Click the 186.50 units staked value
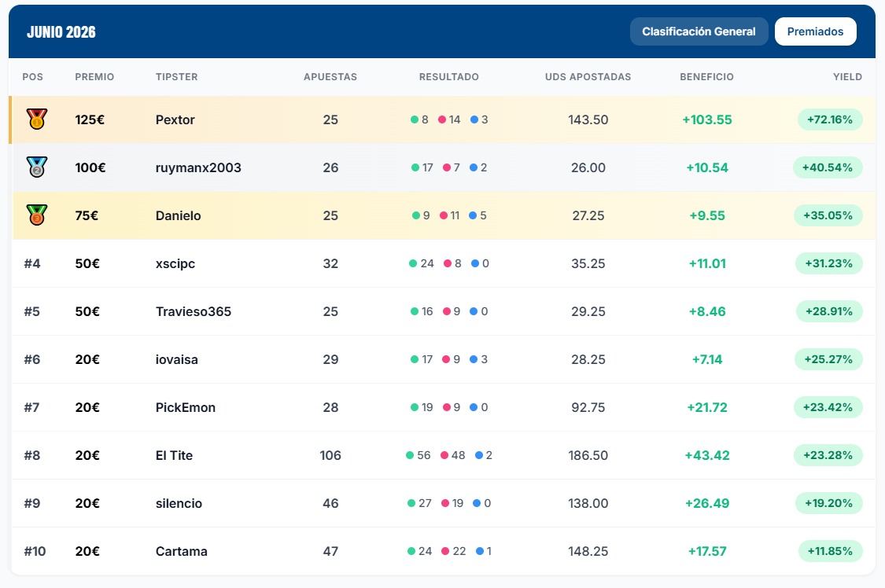Image resolution: width=885 pixels, height=588 pixels. tap(588, 455)
